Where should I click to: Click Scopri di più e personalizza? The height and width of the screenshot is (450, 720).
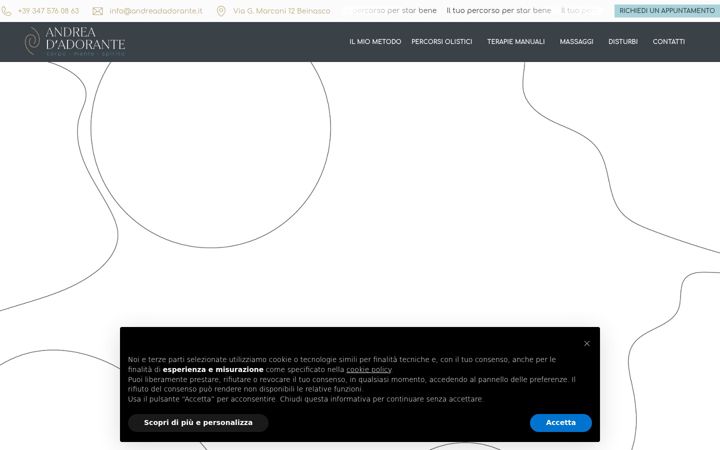point(198,422)
